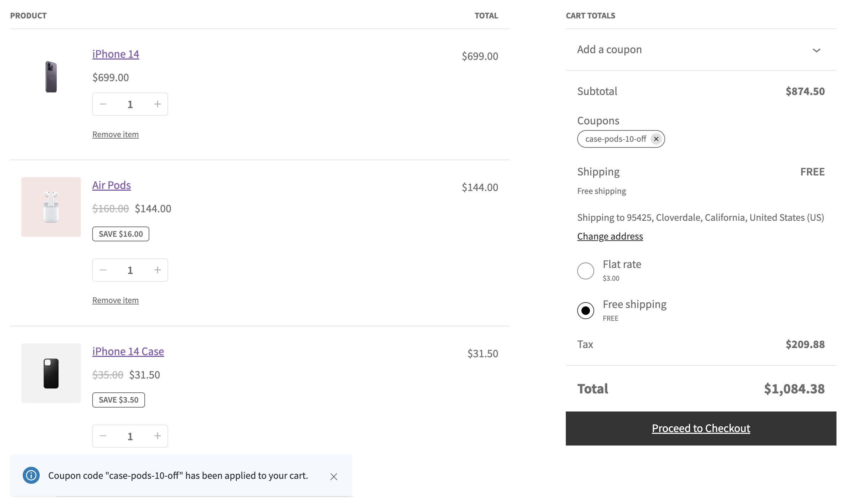
Task: Open the Air Pods product page
Action: (x=111, y=185)
